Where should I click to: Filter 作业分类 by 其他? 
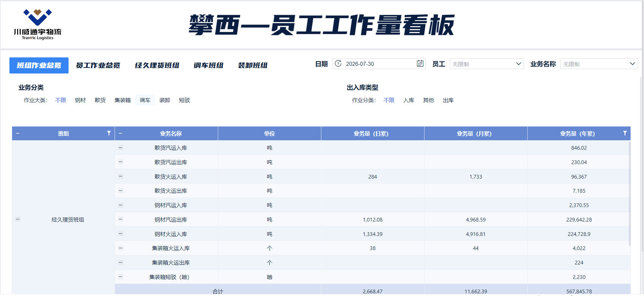coord(429,100)
